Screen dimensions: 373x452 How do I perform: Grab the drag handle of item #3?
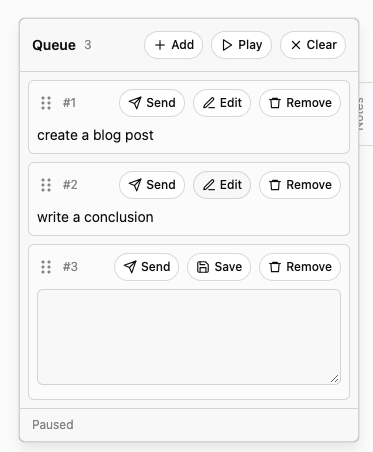tap(46, 267)
